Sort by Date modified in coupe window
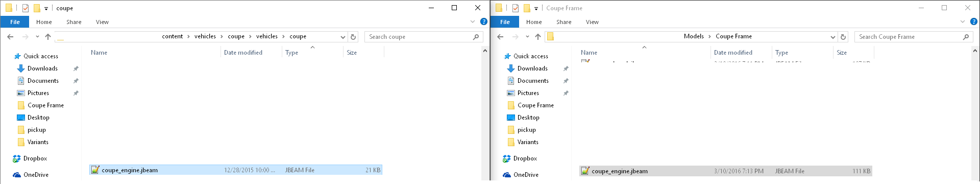Image resolution: width=980 pixels, height=184 pixels. (x=243, y=53)
